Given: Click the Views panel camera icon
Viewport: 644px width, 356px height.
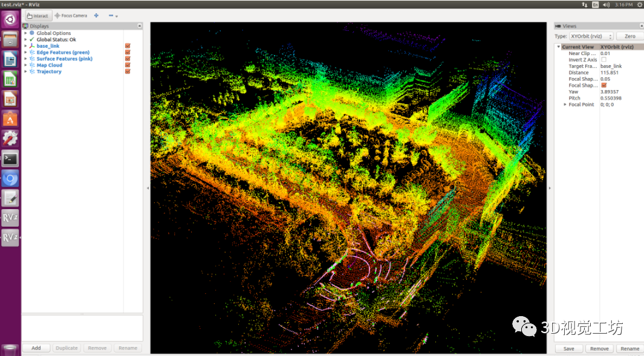Looking at the screenshot, I should tap(558, 26).
